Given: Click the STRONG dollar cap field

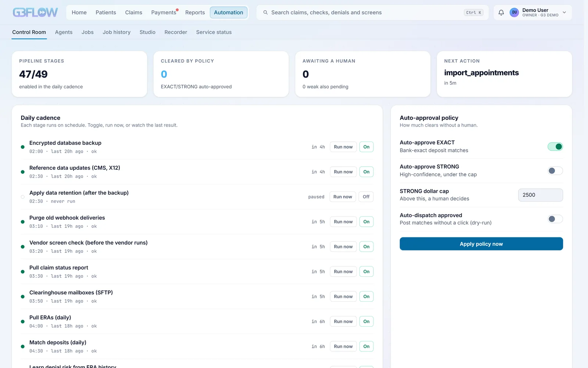Looking at the screenshot, I should coord(540,195).
